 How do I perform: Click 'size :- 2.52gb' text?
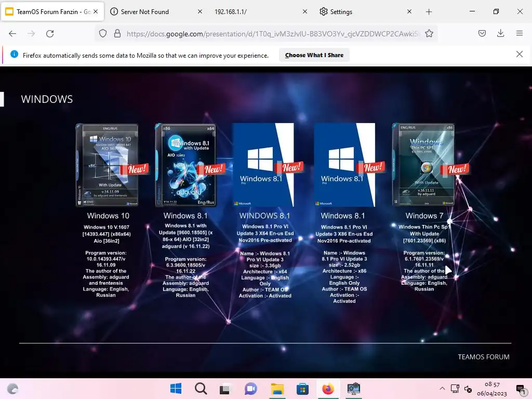(344, 265)
